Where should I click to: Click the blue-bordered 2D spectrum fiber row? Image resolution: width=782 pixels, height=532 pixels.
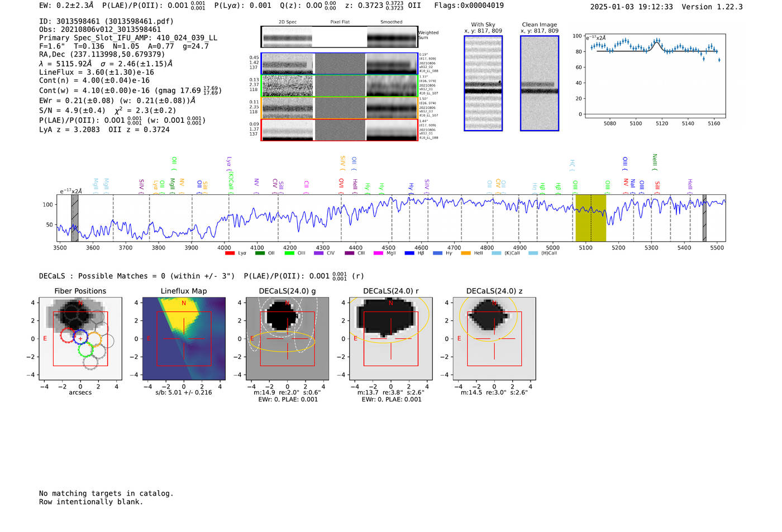[x=340, y=64]
